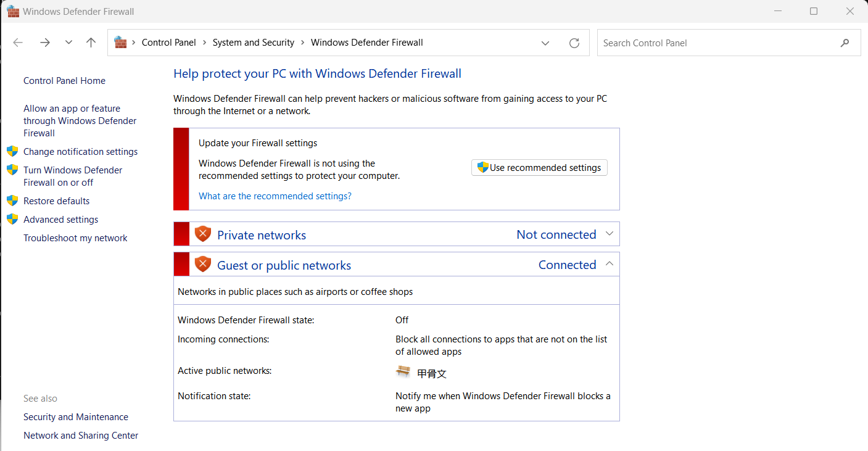Screen dimensions: 868x451
Task: Click shield icon beside Turn Windows Defender Firewall
Action: pos(12,170)
